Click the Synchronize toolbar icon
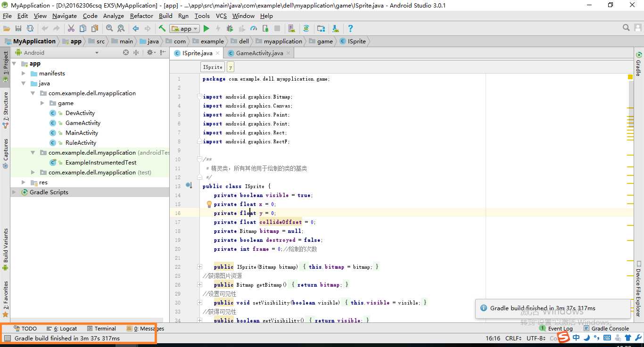 point(30,29)
